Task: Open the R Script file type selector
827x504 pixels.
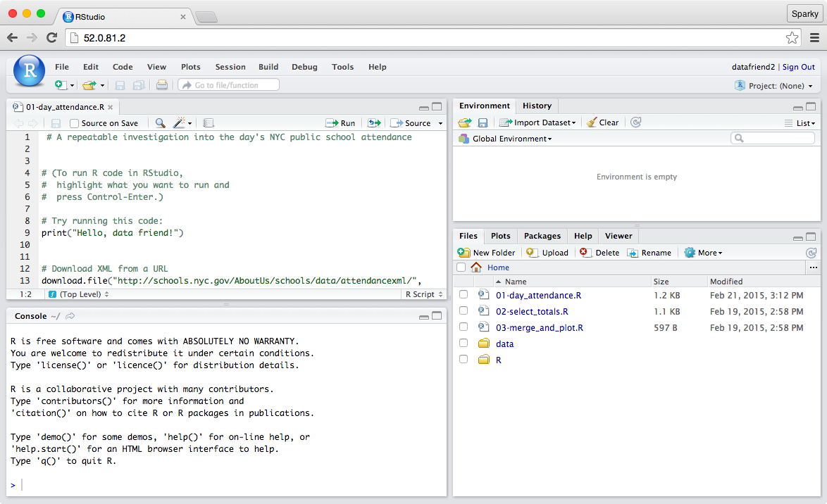Action: point(424,294)
